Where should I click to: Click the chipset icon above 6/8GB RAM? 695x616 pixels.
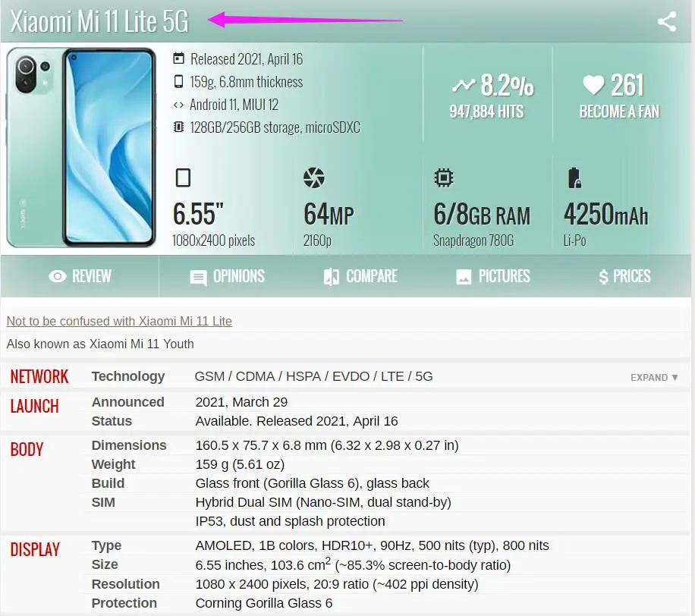(x=444, y=178)
